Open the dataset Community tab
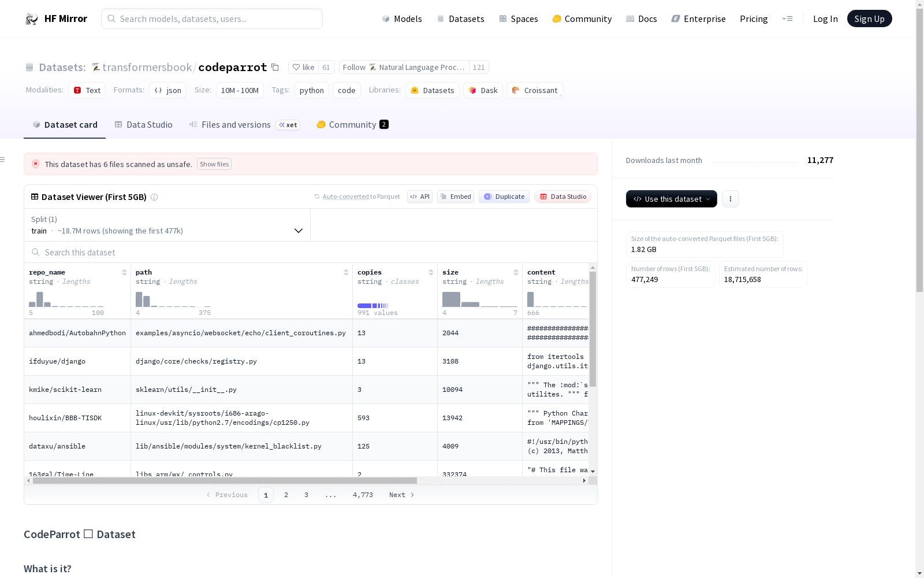 coord(352,125)
